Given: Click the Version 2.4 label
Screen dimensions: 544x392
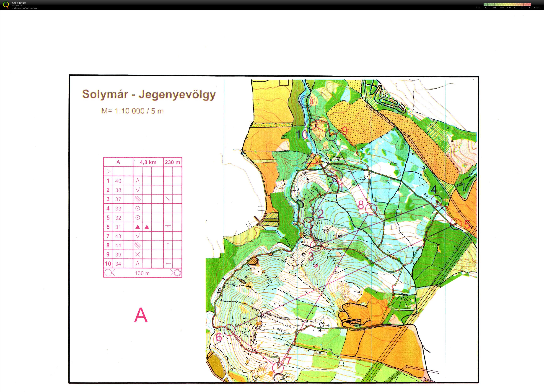Looking at the screenshot, I should click(x=17, y=6).
